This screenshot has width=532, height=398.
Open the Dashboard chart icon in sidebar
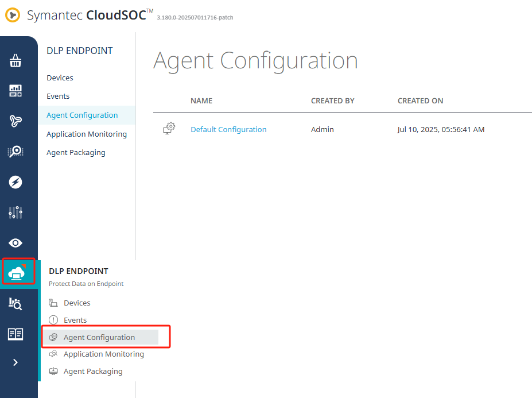click(x=15, y=91)
